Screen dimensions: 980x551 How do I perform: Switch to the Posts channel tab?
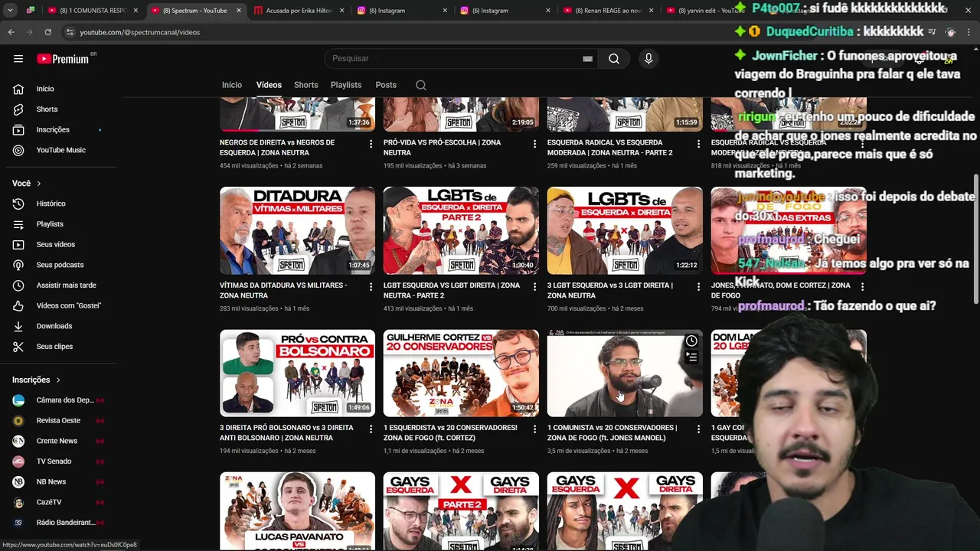(386, 85)
